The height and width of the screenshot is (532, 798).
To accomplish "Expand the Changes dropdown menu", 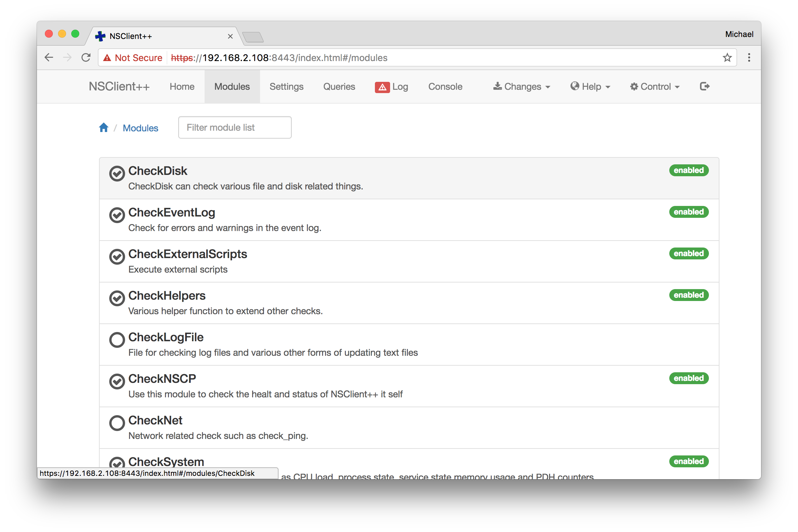I will click(x=521, y=87).
